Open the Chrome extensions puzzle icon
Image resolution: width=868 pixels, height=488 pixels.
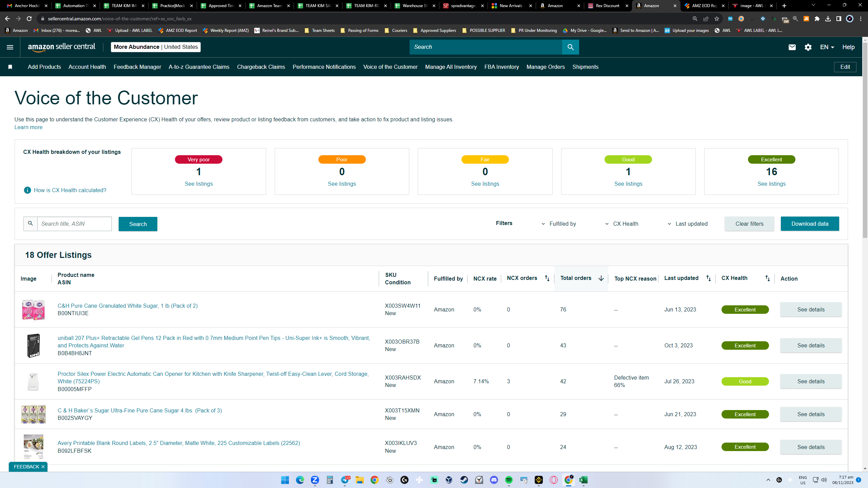point(817,19)
